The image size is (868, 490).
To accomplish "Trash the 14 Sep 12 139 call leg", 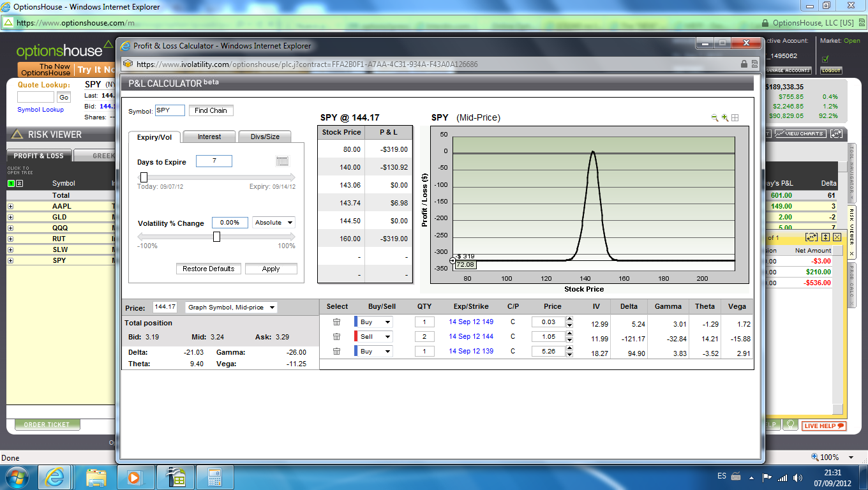I will tap(336, 352).
